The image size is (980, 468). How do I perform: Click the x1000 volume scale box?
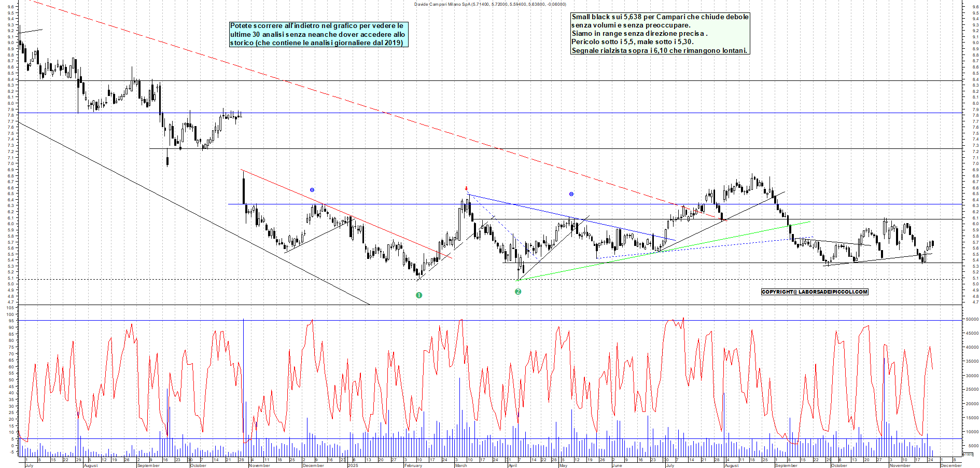968,454
